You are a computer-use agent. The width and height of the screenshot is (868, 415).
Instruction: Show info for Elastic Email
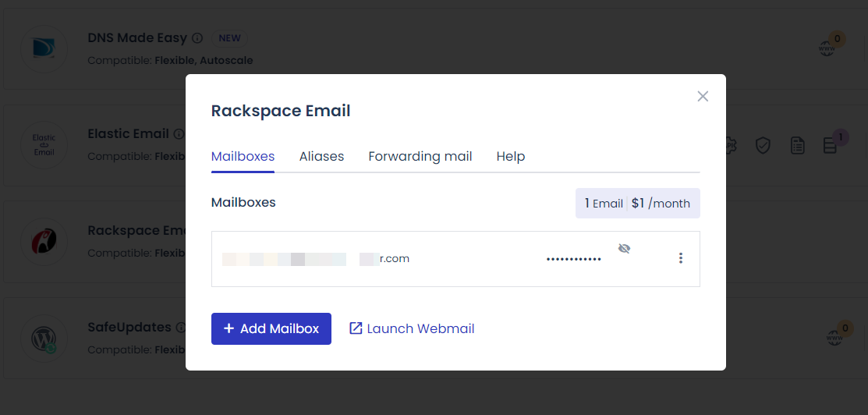click(179, 134)
